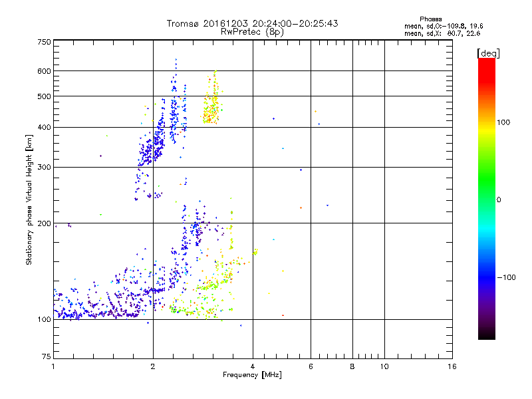The image size is (532, 399).
Task: Click the red top of the color bar
Action: click(487, 68)
